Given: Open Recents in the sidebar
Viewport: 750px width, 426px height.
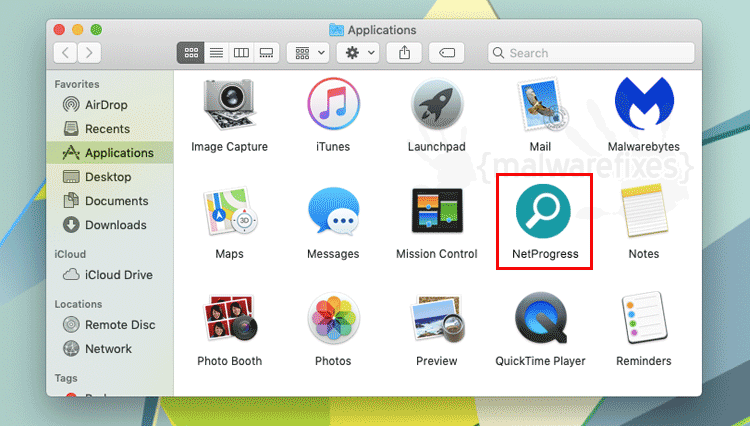Looking at the screenshot, I should tap(110, 129).
